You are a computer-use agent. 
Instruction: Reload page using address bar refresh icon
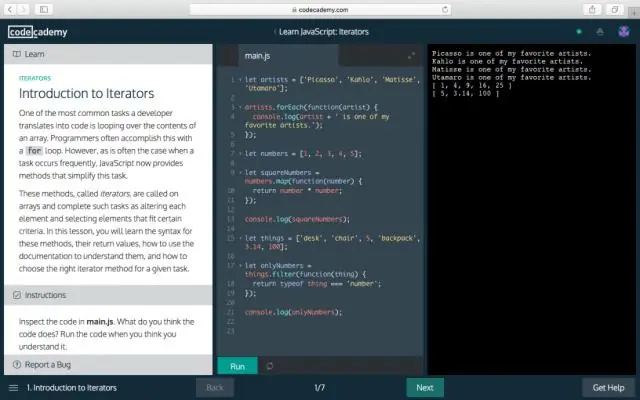[x=409, y=9]
